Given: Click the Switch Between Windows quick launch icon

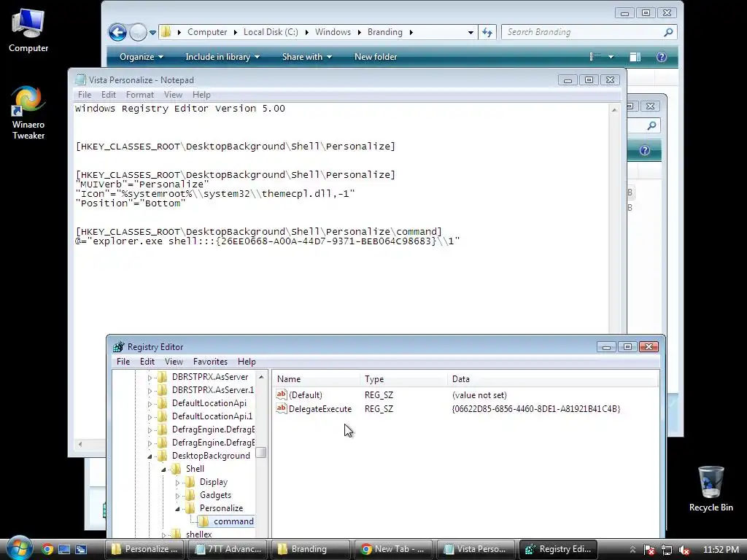Looking at the screenshot, I should tap(81, 549).
